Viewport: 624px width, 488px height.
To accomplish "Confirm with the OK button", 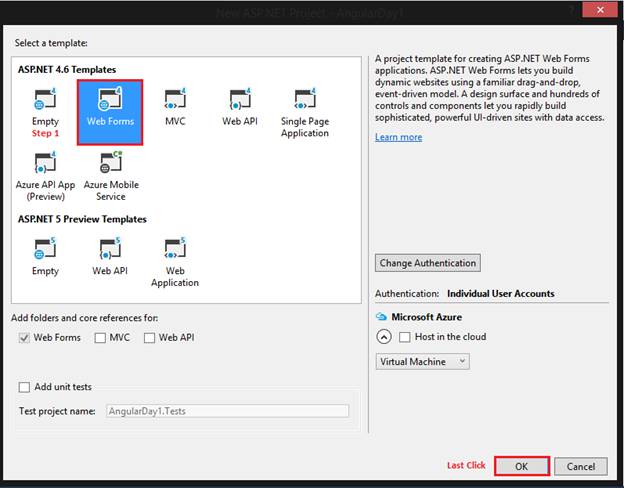I will point(522,466).
